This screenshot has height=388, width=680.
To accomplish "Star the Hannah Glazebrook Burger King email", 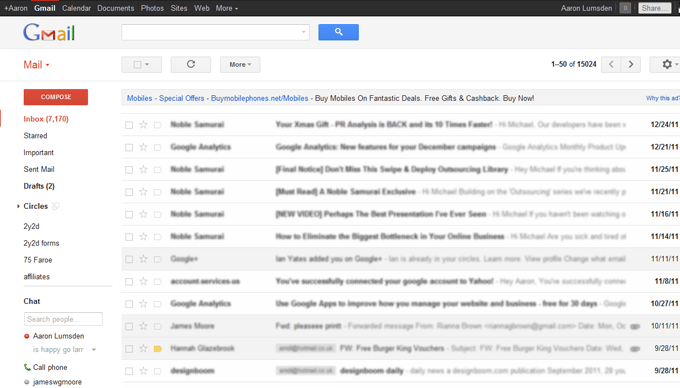I will click(x=143, y=349).
